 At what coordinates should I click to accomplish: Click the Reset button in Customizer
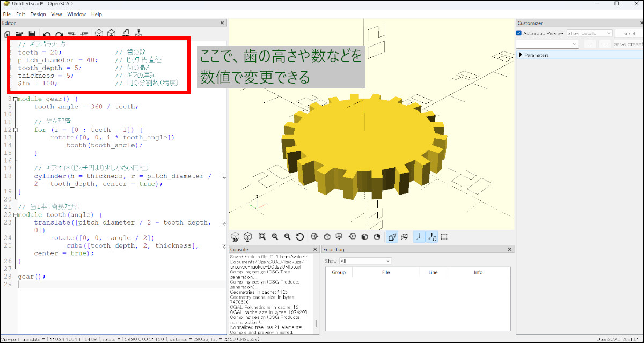[629, 33]
